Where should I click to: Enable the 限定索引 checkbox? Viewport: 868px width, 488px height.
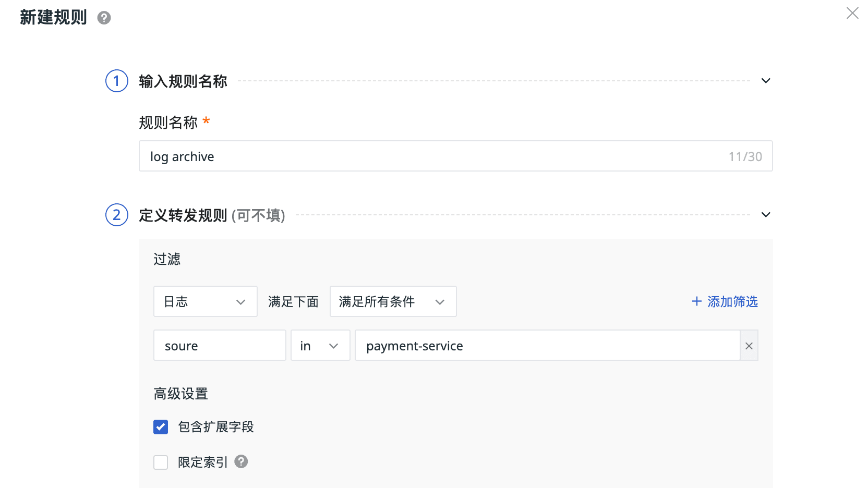tap(161, 462)
